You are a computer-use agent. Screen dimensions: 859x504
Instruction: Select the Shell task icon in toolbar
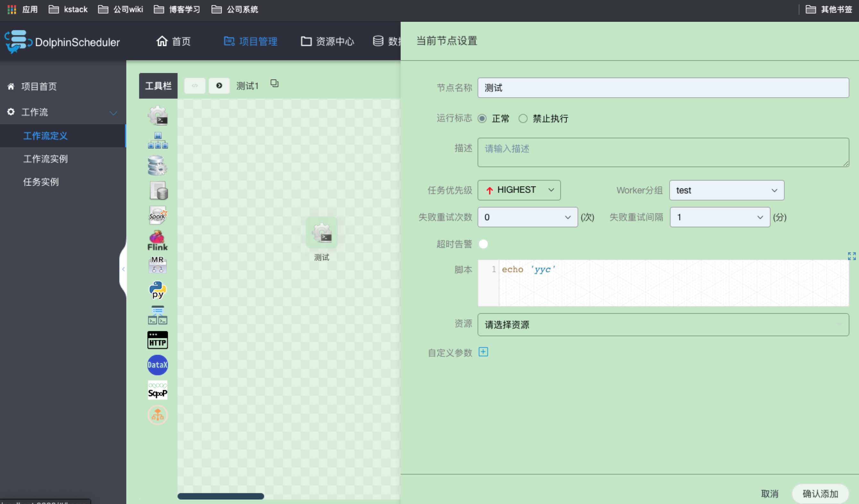157,116
